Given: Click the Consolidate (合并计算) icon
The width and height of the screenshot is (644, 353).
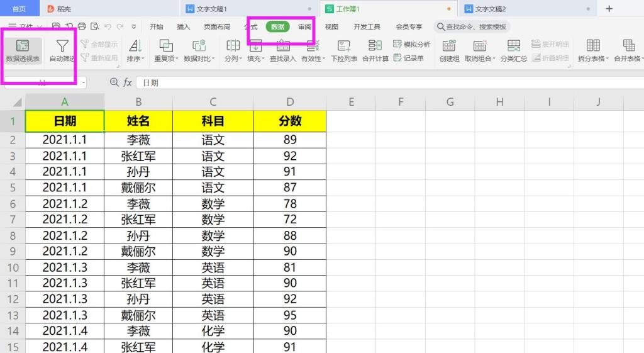Looking at the screenshot, I should tap(375, 50).
